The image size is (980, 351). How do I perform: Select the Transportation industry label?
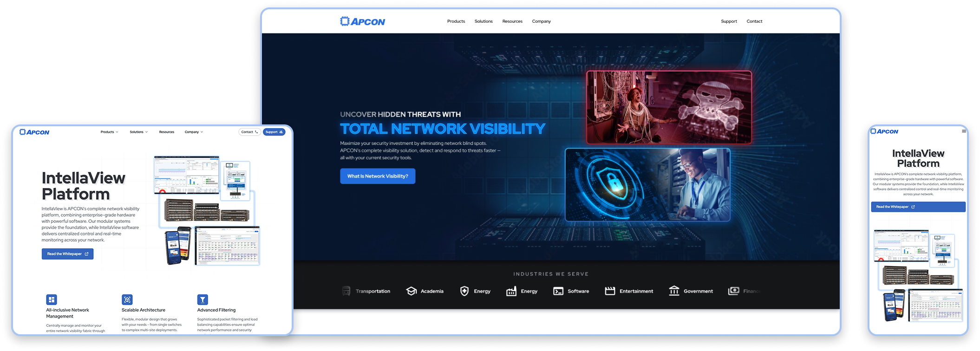point(373,292)
